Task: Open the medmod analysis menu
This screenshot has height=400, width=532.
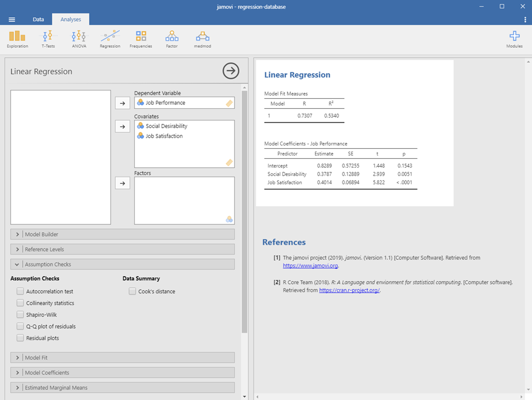Action: pos(202,38)
